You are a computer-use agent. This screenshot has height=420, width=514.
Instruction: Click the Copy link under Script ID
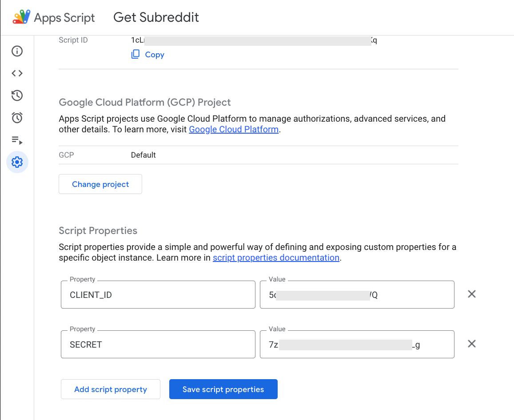[x=155, y=55]
